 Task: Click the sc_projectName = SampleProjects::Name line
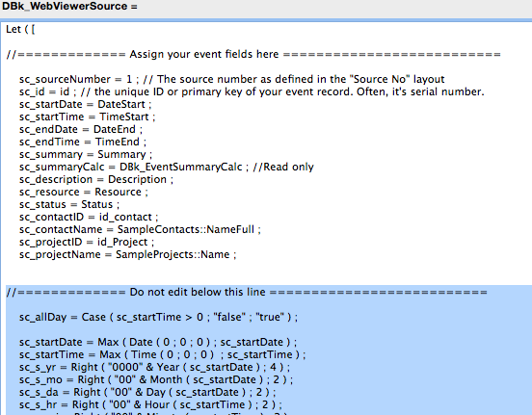point(127,255)
